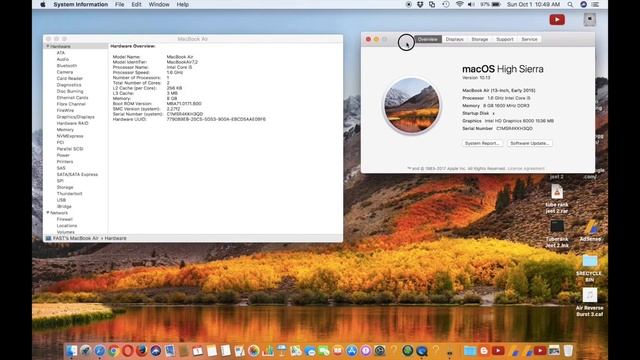
Task: Click the Software Update button
Action: pos(530,143)
